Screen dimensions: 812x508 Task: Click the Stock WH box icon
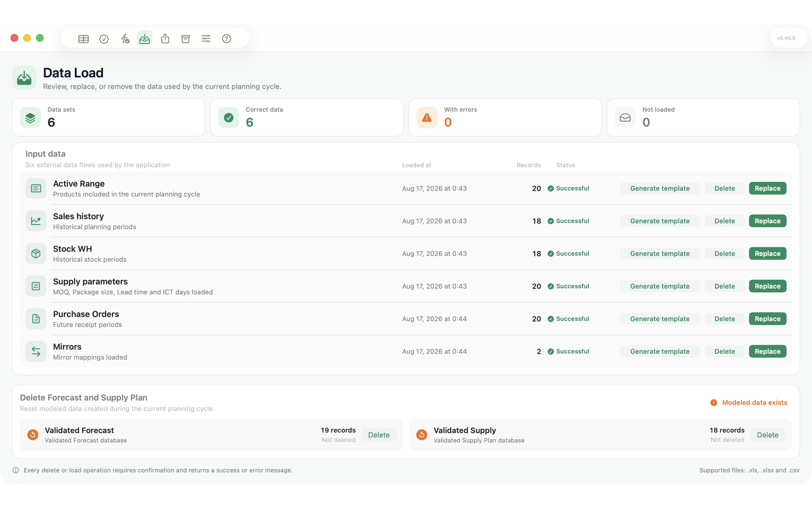(x=36, y=254)
